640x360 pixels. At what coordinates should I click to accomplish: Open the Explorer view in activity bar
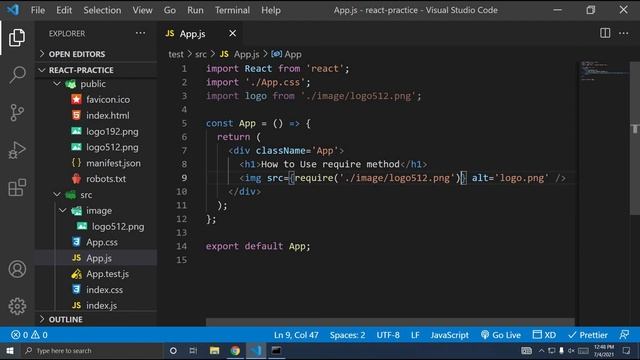tap(17, 38)
